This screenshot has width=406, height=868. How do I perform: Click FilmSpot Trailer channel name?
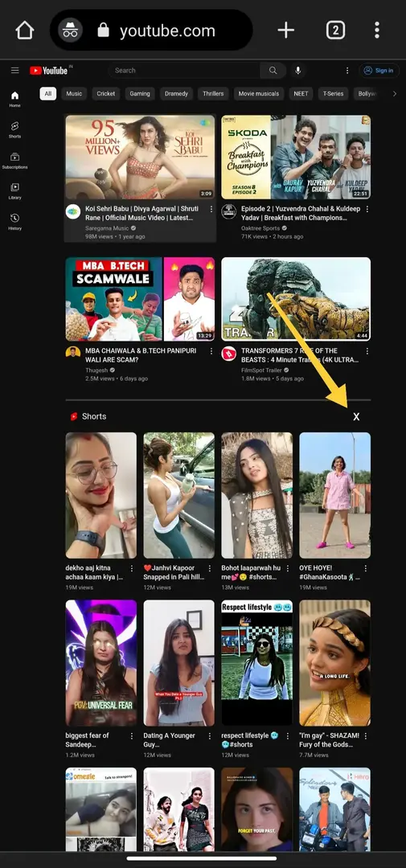(263, 370)
